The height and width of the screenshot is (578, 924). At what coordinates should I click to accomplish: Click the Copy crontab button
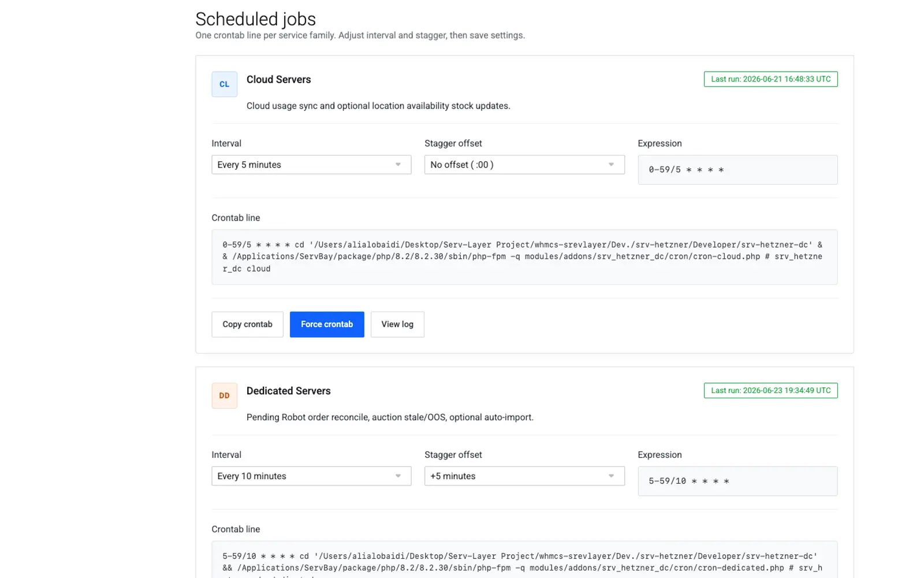coord(247,324)
